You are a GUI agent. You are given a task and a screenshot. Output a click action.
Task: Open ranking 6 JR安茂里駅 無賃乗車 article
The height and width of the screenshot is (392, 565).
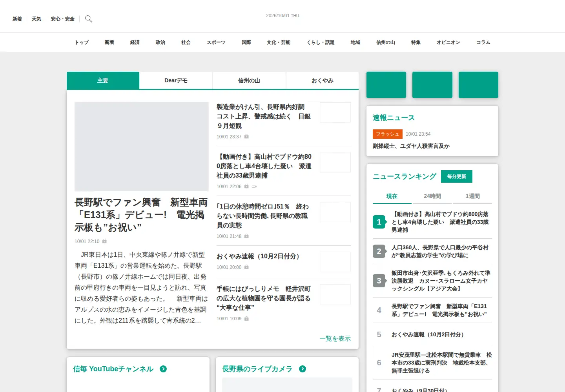click(x=441, y=363)
